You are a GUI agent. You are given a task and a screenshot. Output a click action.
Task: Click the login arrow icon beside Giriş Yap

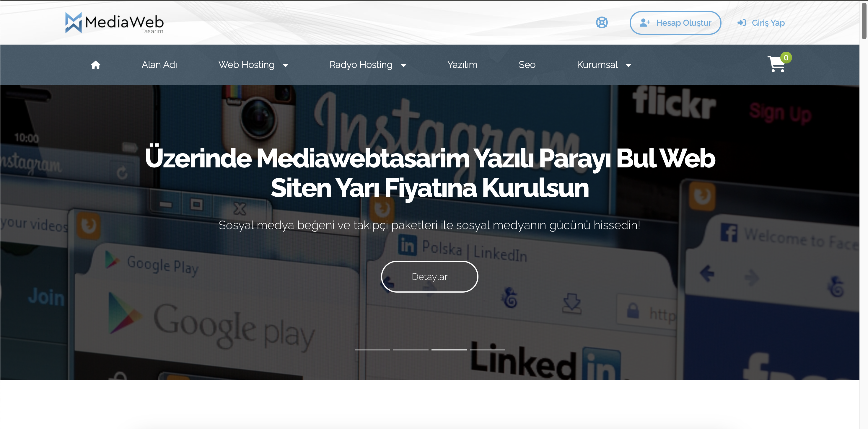click(x=741, y=22)
